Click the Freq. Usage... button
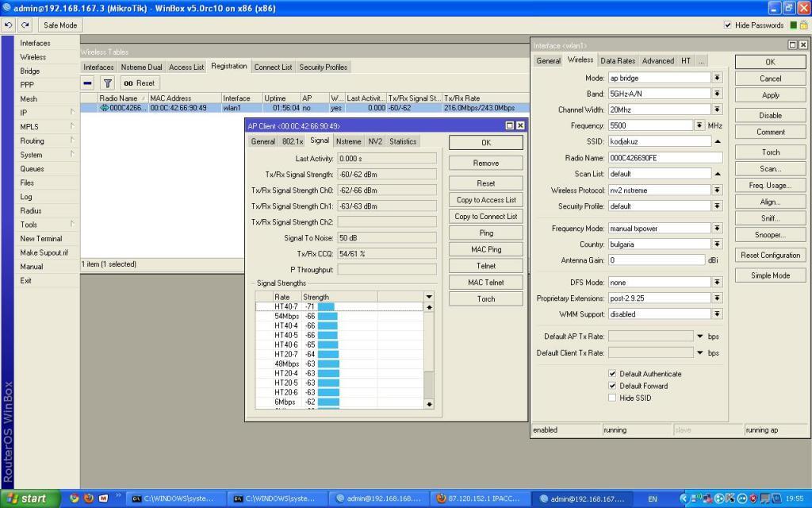The width and height of the screenshot is (812, 508). [769, 185]
